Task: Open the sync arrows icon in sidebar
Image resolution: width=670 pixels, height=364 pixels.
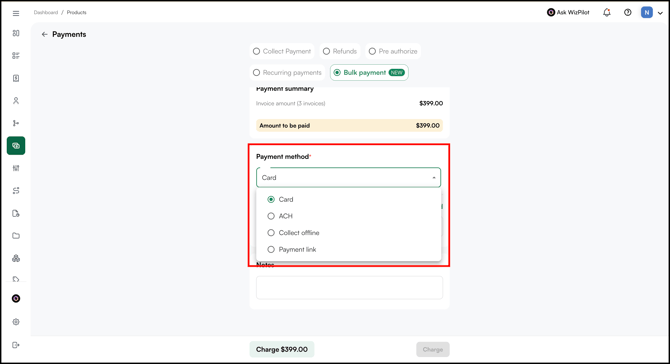Action: [16, 191]
